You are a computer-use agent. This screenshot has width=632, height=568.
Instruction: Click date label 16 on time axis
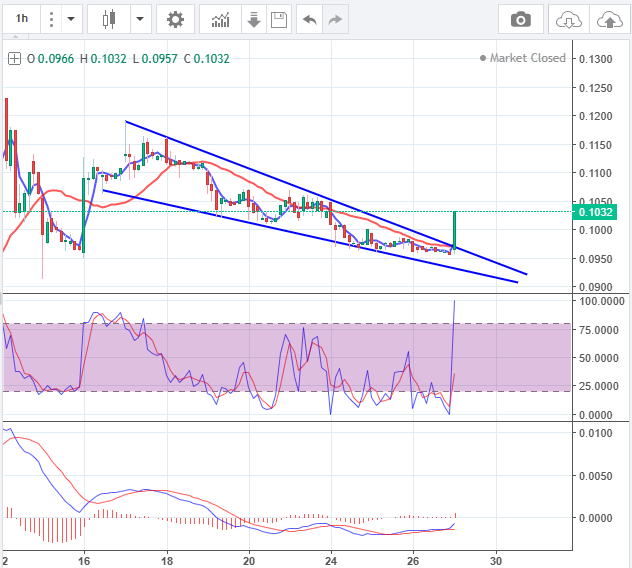click(84, 561)
